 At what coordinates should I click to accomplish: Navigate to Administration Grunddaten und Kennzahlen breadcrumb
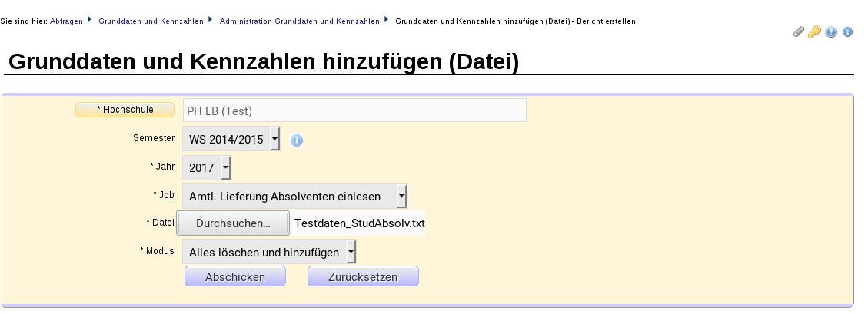click(x=299, y=21)
